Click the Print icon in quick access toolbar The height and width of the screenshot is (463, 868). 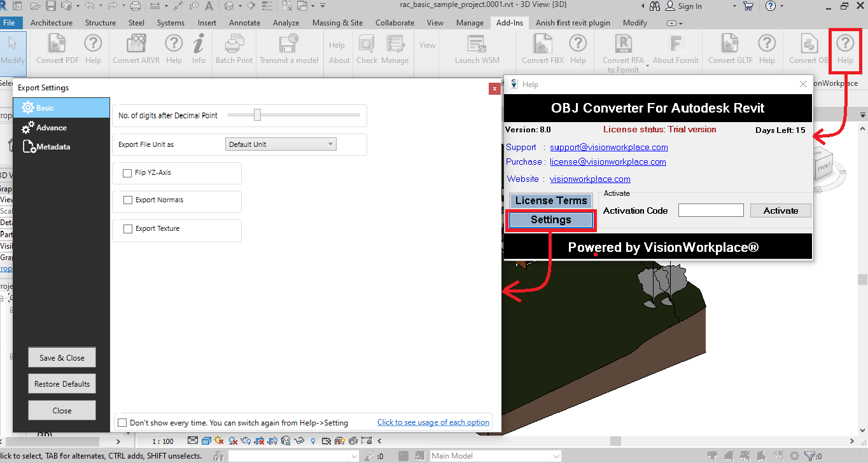click(x=135, y=6)
